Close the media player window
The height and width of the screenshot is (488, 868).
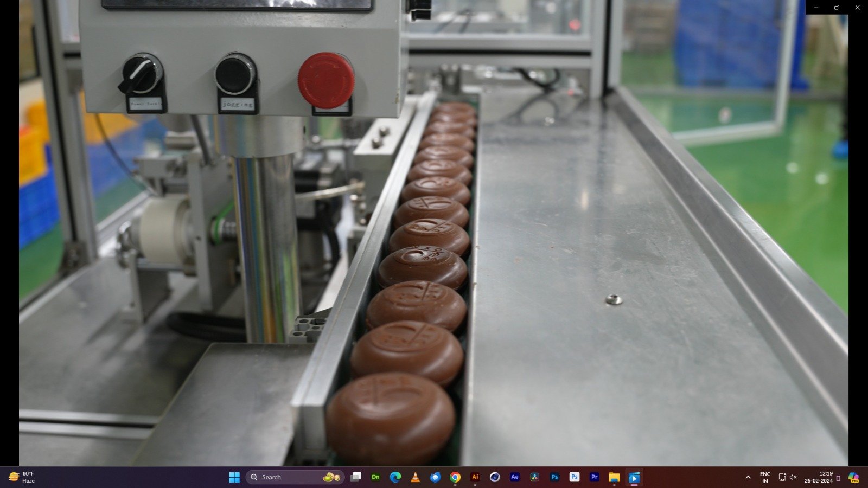[857, 7]
